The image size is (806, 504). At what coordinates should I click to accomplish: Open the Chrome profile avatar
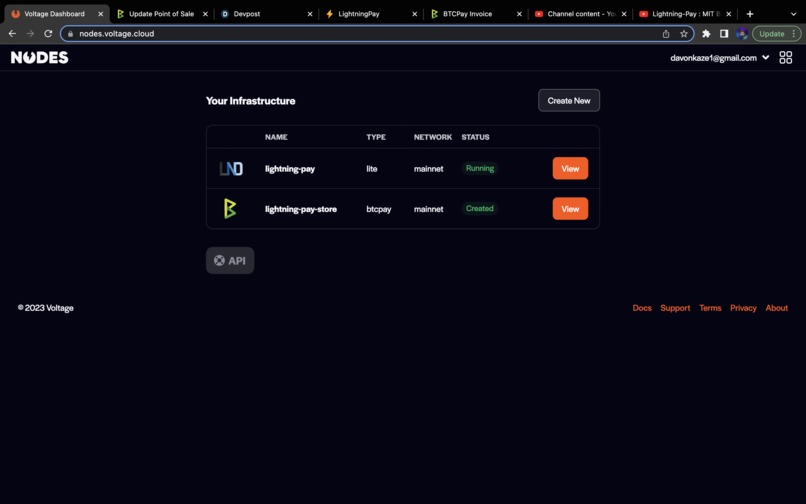[x=742, y=33]
